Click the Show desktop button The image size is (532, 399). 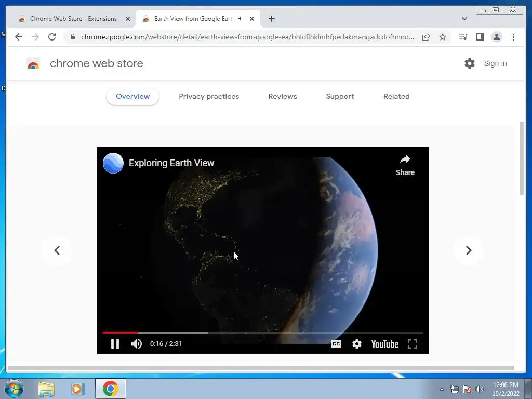(x=528, y=389)
